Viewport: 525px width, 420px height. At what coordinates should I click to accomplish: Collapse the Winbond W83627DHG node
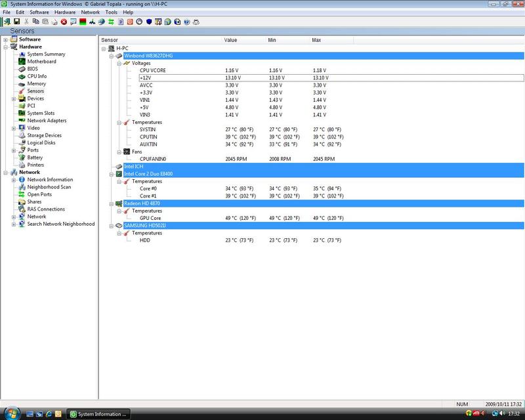(111, 56)
